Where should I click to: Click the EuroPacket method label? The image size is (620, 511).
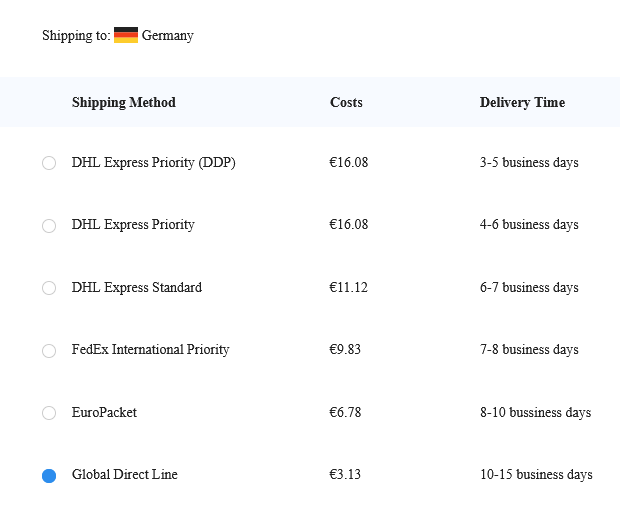coord(104,413)
